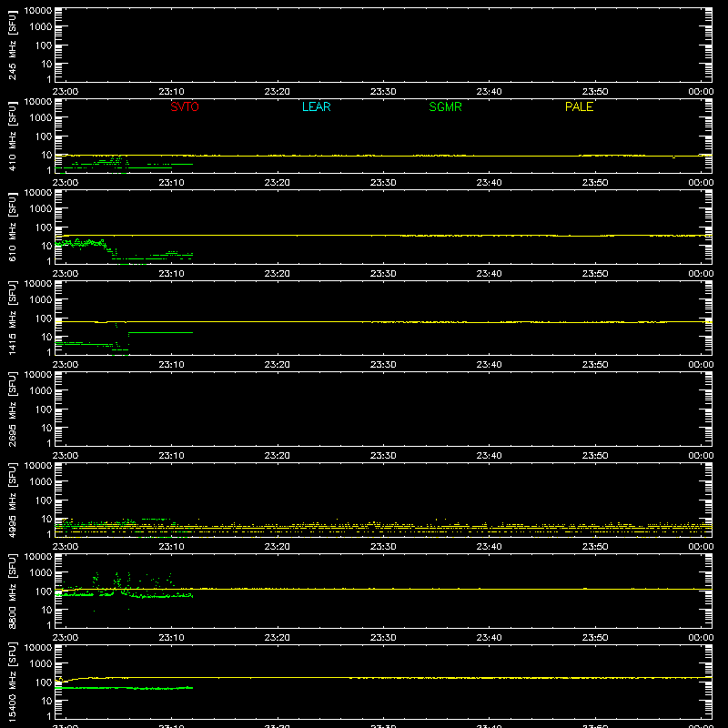Click the 23:00 tick label under the 610 MHz panel
This screenshot has height=728, width=728.
tap(66, 274)
